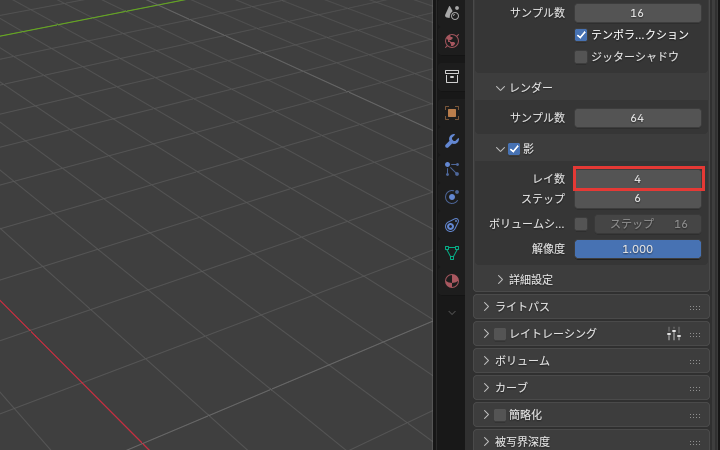Open the World properties tab

[452, 41]
